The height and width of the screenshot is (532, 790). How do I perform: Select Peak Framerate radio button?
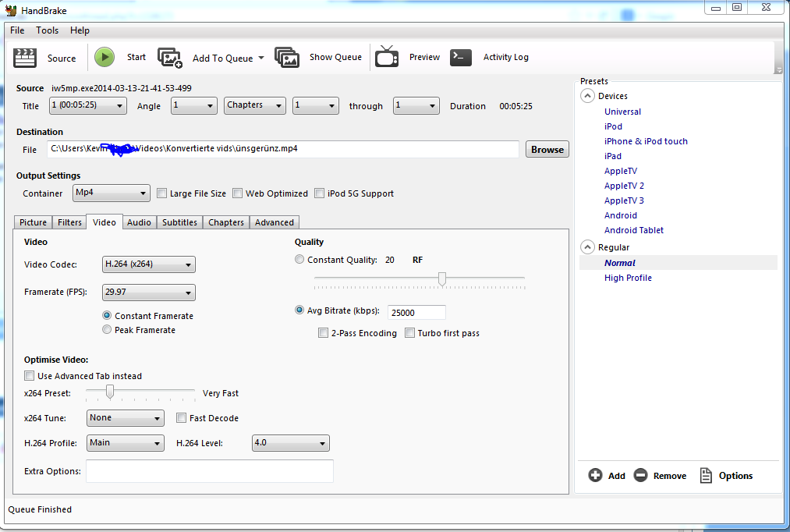(107, 329)
